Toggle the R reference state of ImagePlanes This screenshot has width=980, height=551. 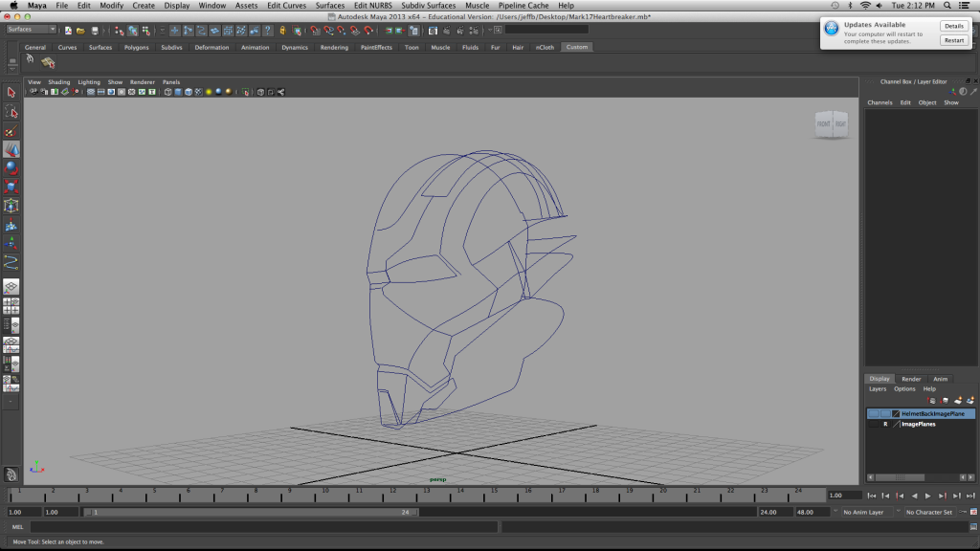pyautogui.click(x=885, y=424)
